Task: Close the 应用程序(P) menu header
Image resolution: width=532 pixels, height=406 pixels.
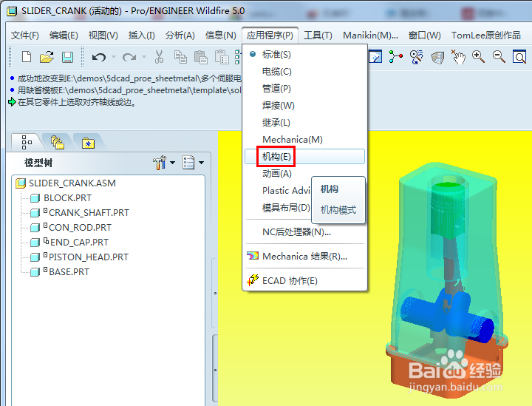Action: (x=270, y=35)
